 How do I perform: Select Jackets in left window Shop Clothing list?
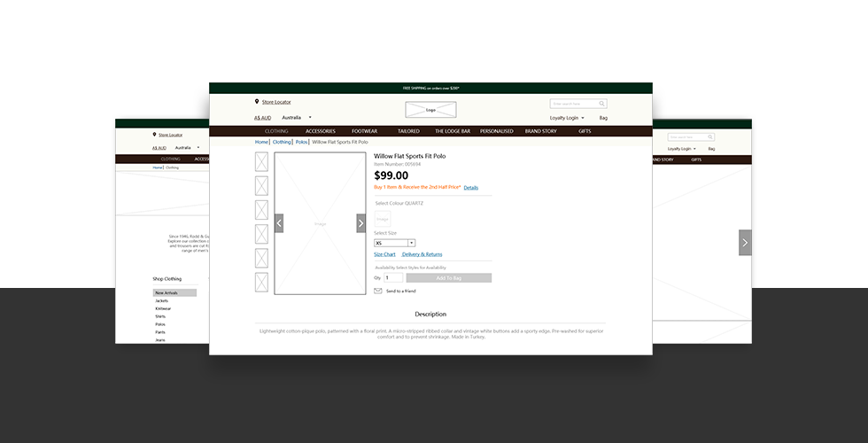tap(161, 300)
